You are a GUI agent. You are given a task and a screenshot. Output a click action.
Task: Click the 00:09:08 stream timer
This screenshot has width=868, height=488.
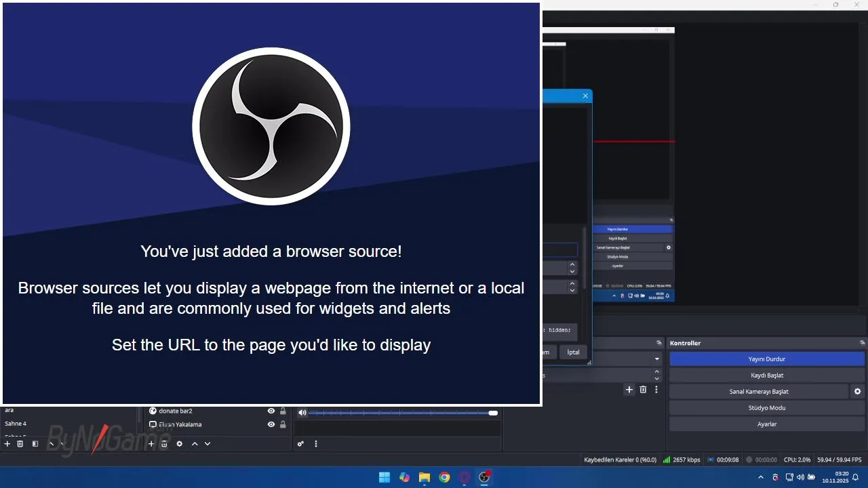click(723, 460)
